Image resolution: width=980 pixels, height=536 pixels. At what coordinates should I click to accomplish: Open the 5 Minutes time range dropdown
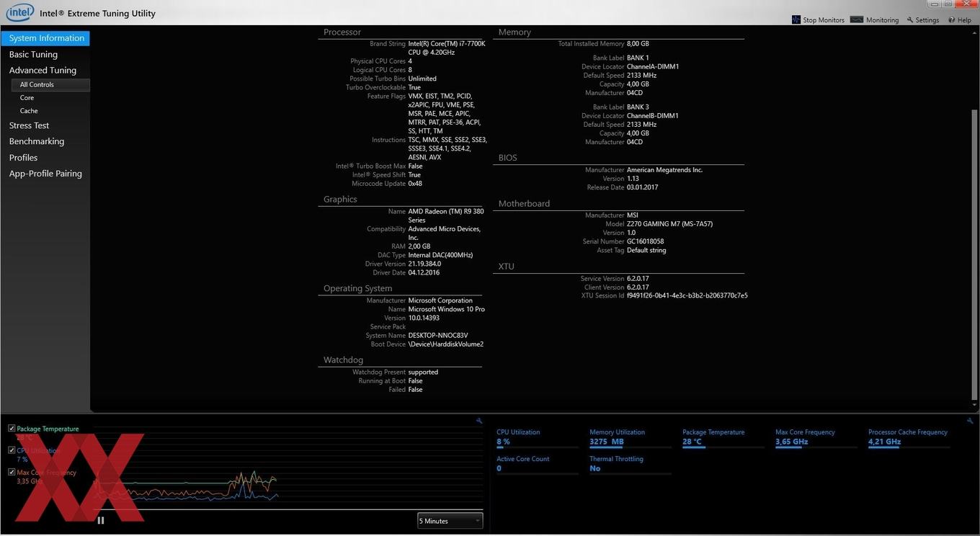(x=450, y=521)
